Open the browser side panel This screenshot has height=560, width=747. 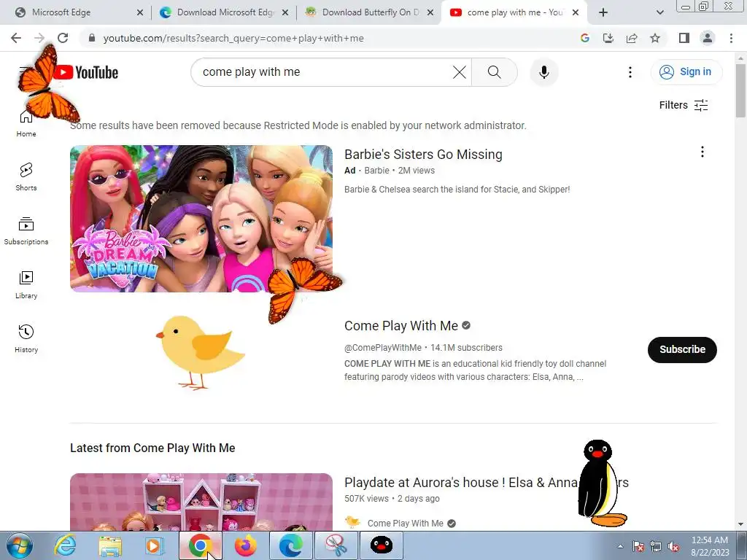684,38
